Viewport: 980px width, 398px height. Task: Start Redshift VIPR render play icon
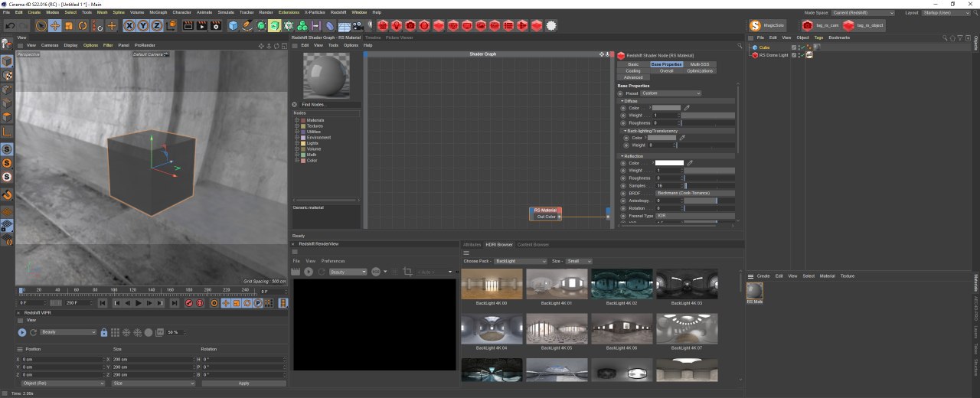point(22,332)
